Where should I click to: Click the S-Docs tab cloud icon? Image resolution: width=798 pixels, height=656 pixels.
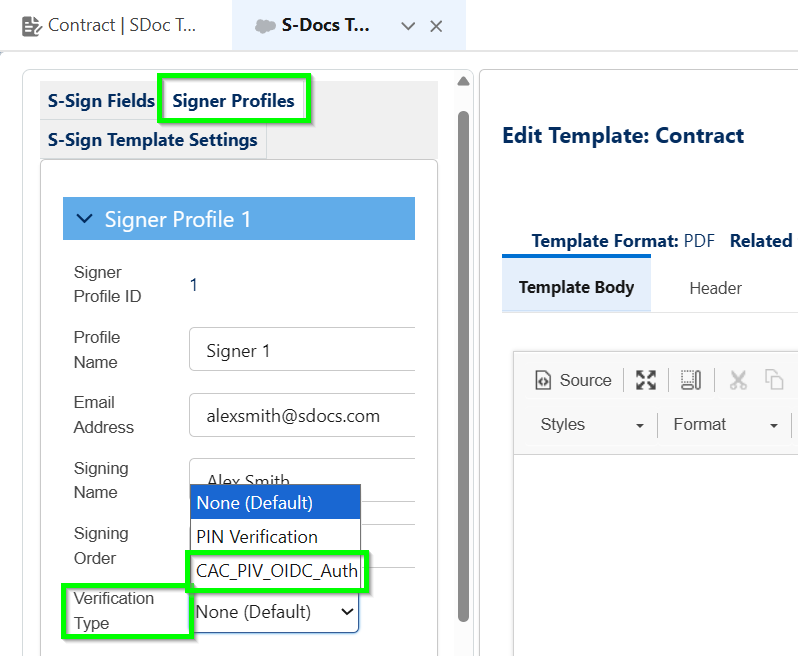pos(265,26)
